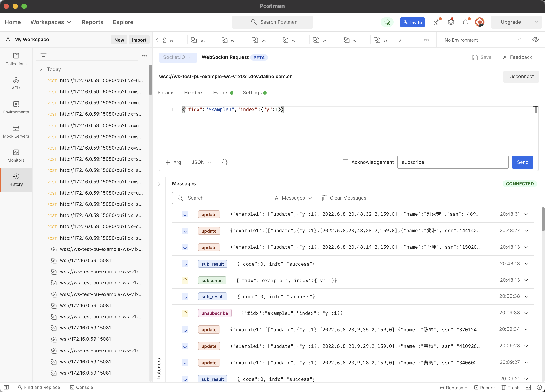Open the Environments sidebar panel
Screen dimensions: 545x392
(x=16, y=108)
